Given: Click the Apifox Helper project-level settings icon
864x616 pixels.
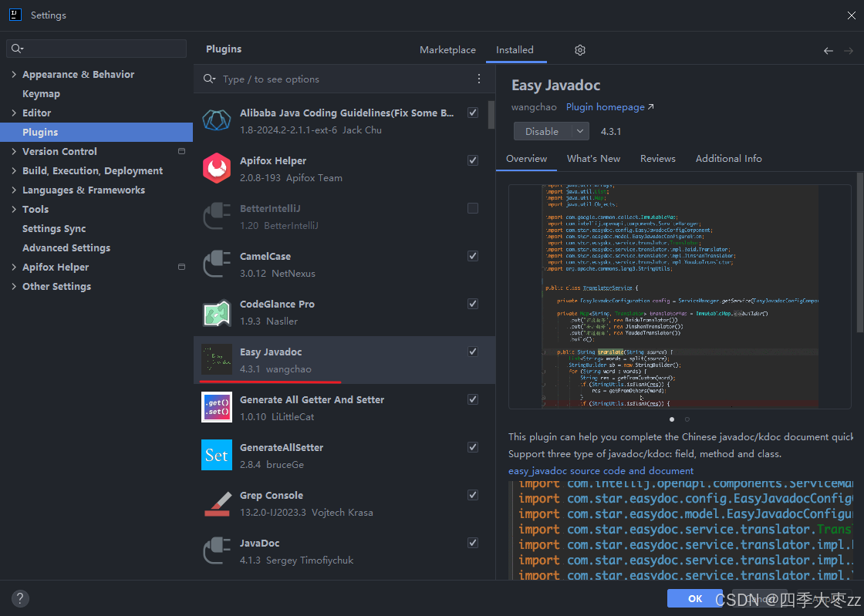Looking at the screenshot, I should pos(181,267).
